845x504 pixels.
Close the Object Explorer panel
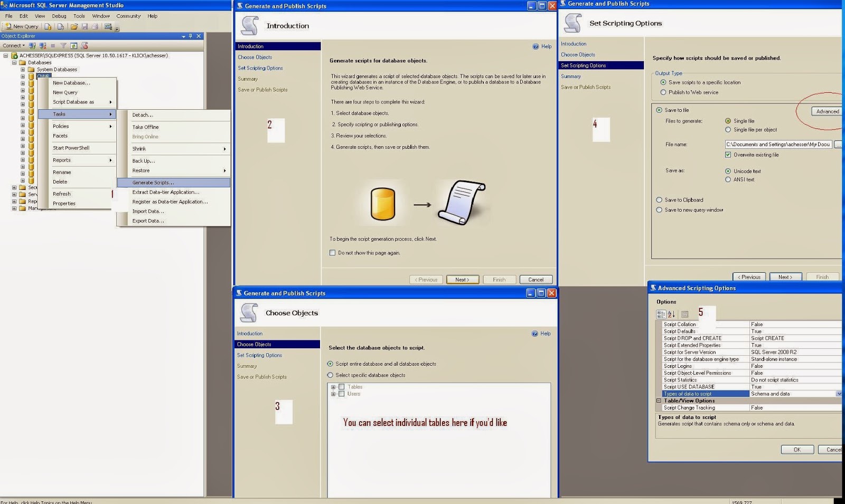(199, 36)
